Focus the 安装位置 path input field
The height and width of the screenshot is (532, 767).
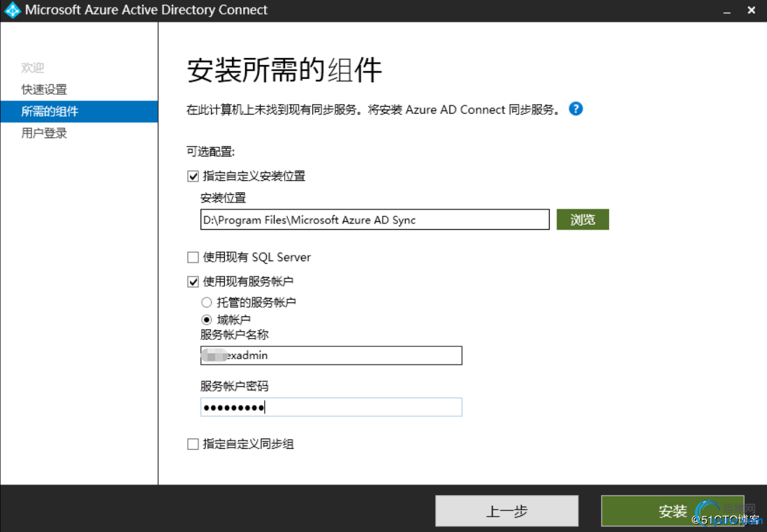(374, 219)
